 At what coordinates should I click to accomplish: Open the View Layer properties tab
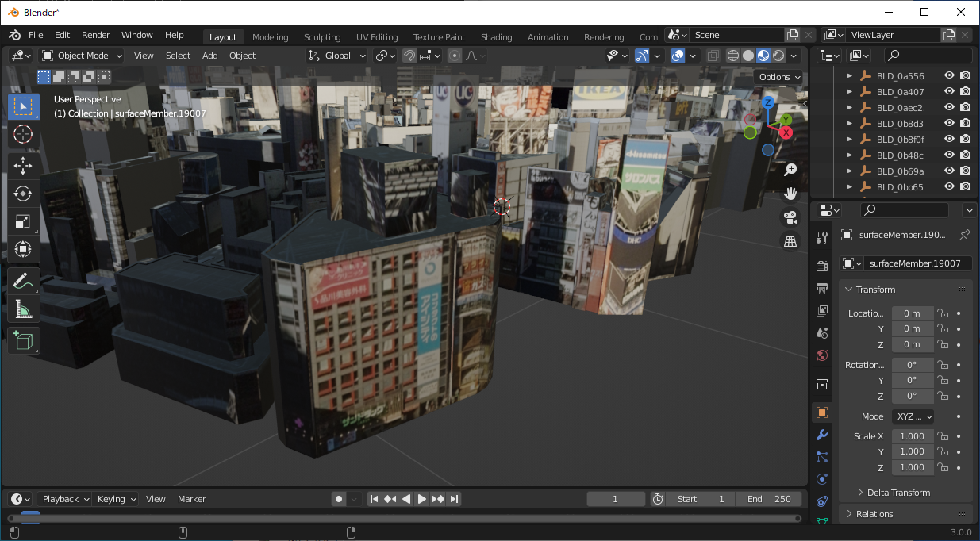[x=822, y=310]
